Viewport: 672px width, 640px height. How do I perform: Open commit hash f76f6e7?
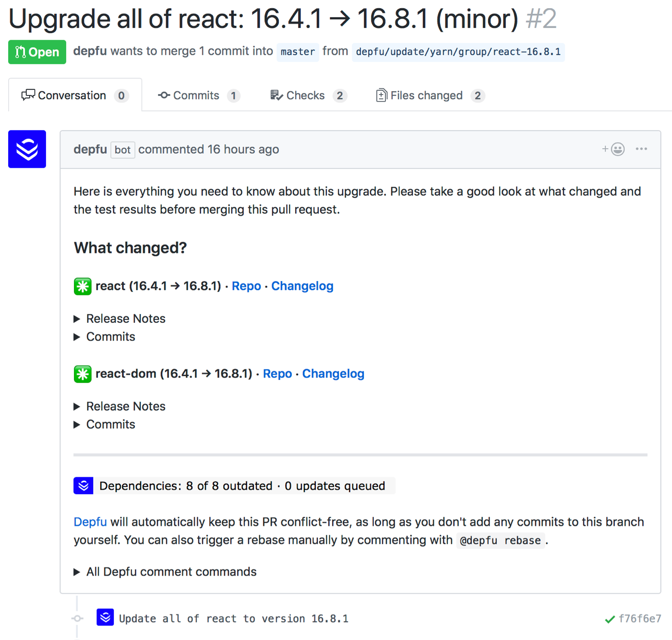(x=639, y=619)
